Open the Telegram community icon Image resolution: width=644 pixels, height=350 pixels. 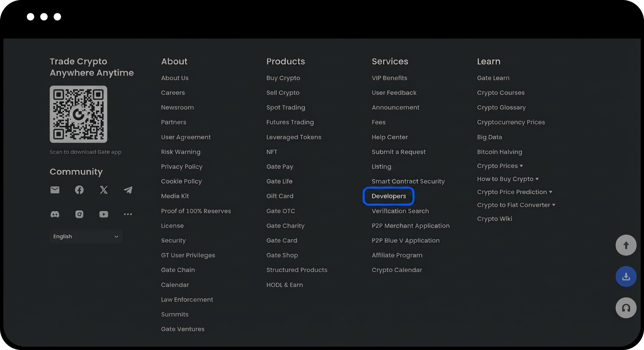tap(128, 190)
